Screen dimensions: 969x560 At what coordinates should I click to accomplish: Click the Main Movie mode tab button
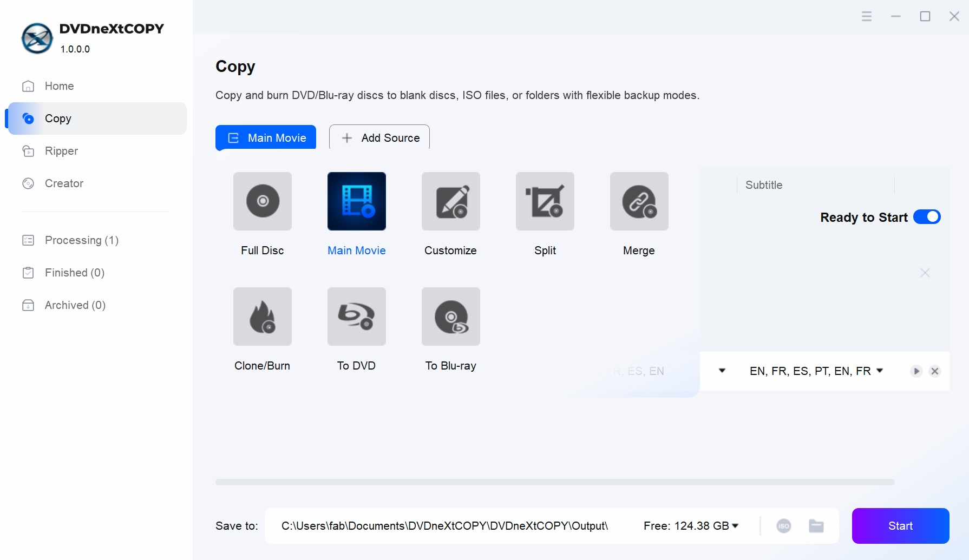coord(266,138)
